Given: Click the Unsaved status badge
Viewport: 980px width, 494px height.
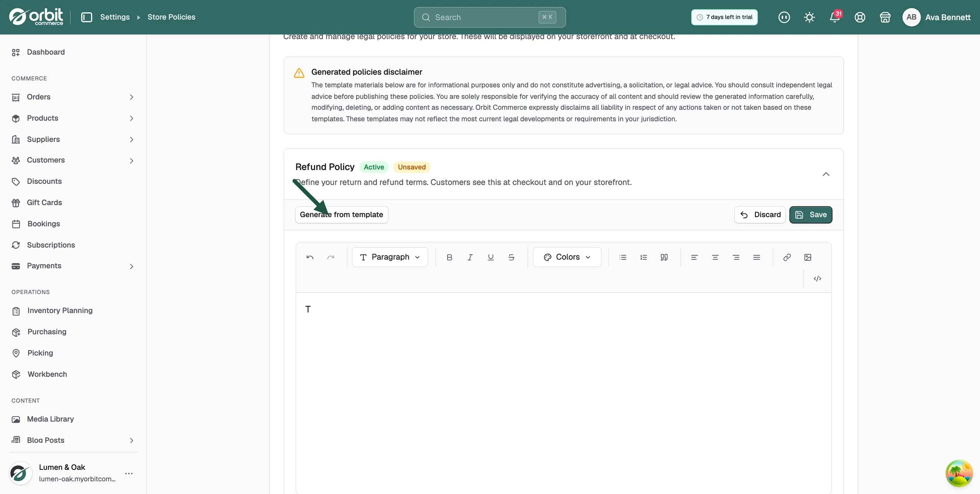Looking at the screenshot, I should tap(412, 167).
